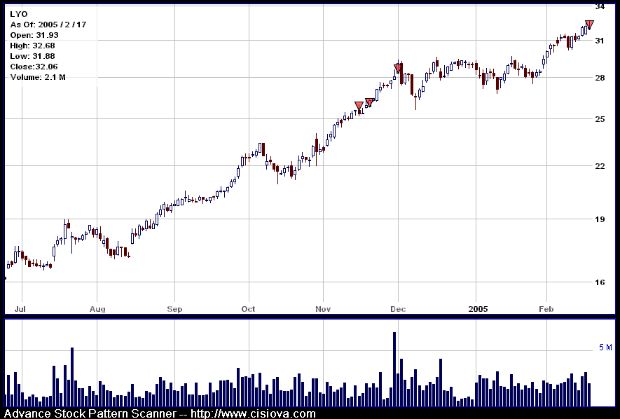The width and height of the screenshot is (620, 419).
Task: Click the '5 M' volume axis label
Action: [x=606, y=347]
